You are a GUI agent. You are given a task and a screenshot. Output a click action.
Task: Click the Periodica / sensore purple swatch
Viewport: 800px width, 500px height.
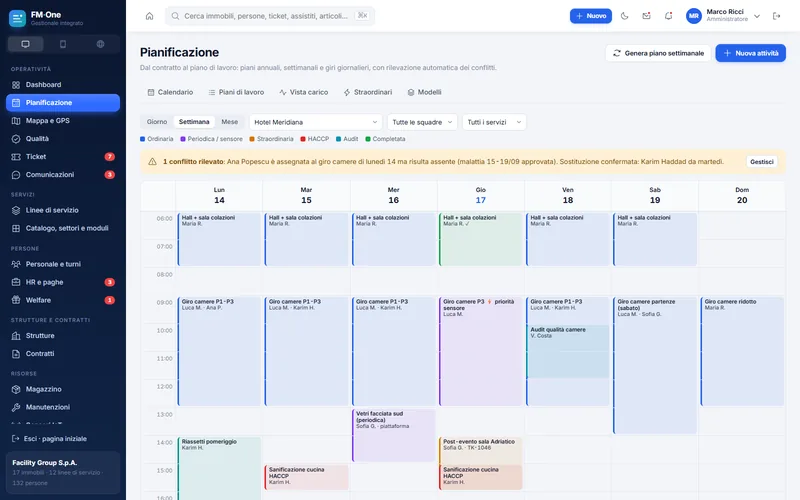click(183, 139)
